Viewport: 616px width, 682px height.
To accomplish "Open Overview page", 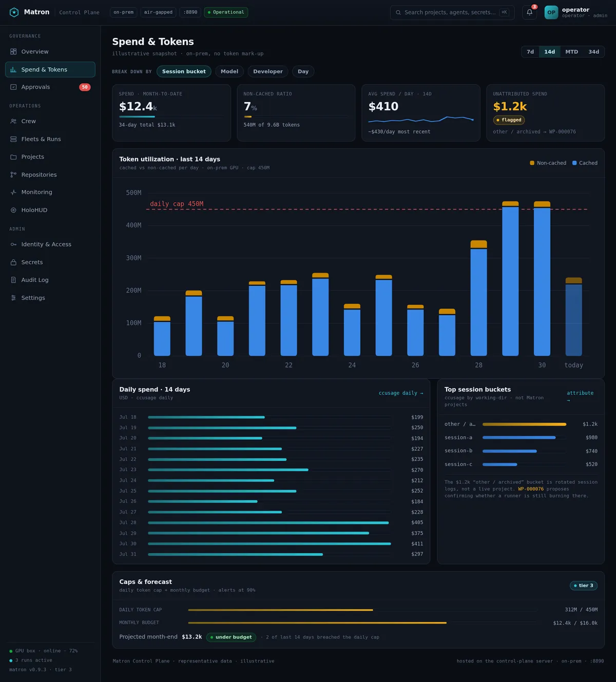I will tap(50, 52).
